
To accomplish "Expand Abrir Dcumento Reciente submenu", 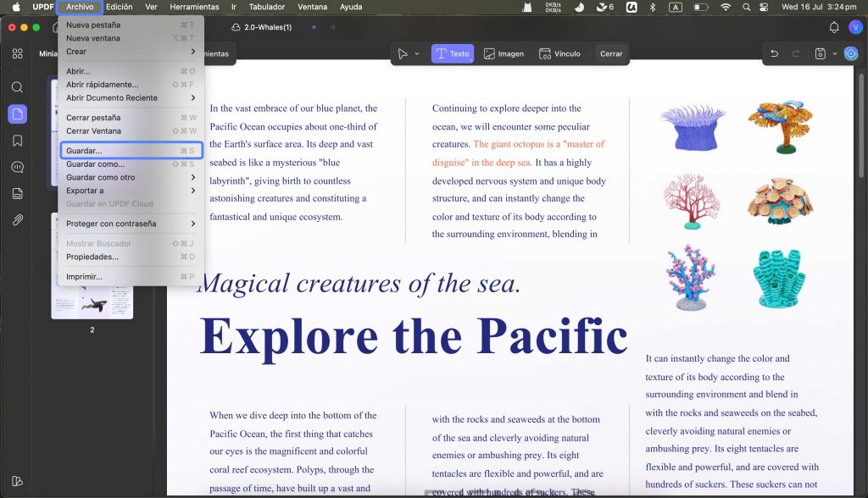I will (131, 98).
